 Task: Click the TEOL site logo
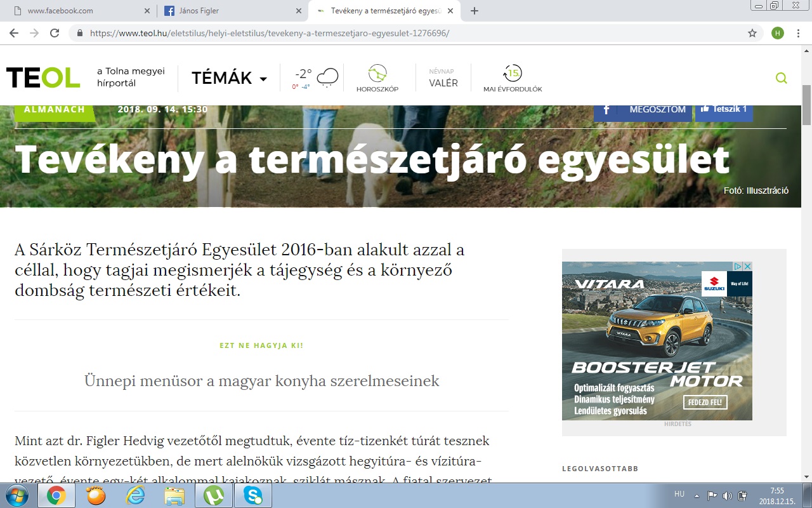[43, 77]
